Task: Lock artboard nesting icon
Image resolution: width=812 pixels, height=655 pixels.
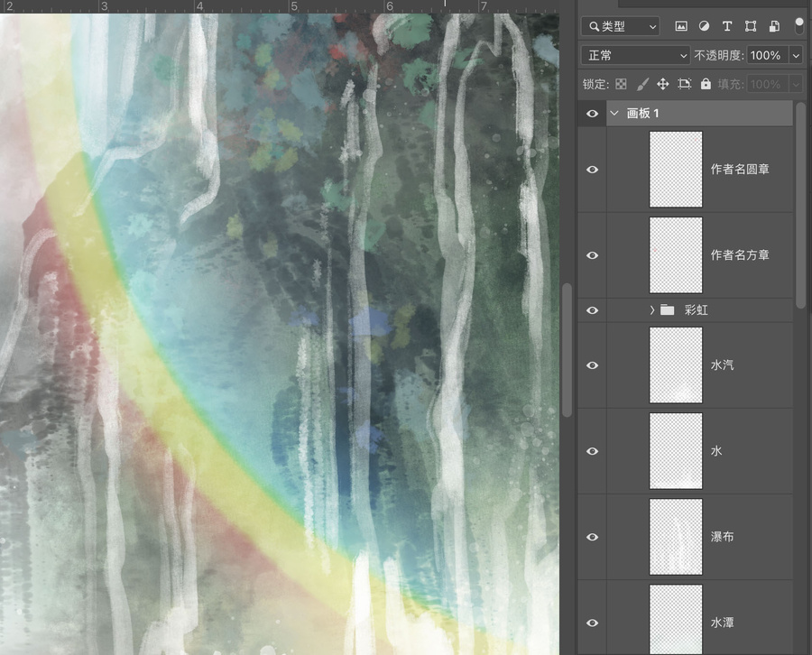Action: tap(684, 84)
